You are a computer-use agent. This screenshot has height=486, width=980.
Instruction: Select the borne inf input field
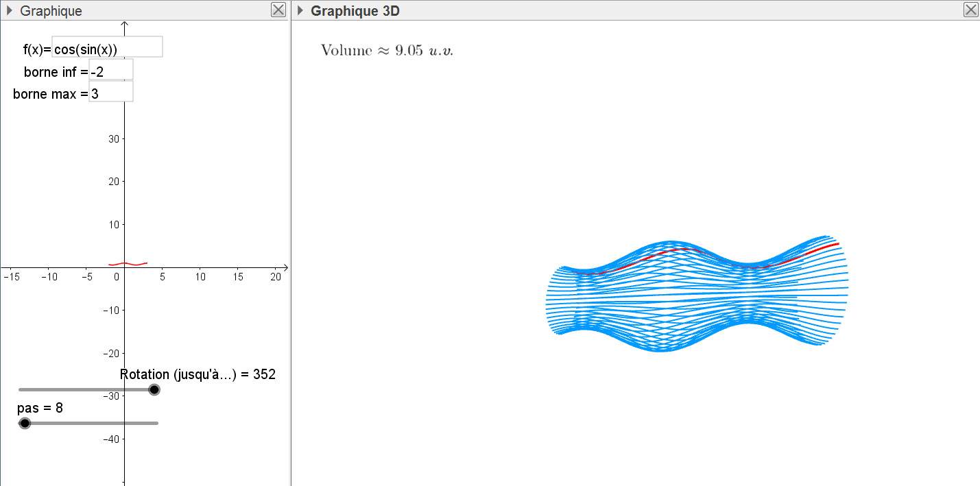(110, 70)
